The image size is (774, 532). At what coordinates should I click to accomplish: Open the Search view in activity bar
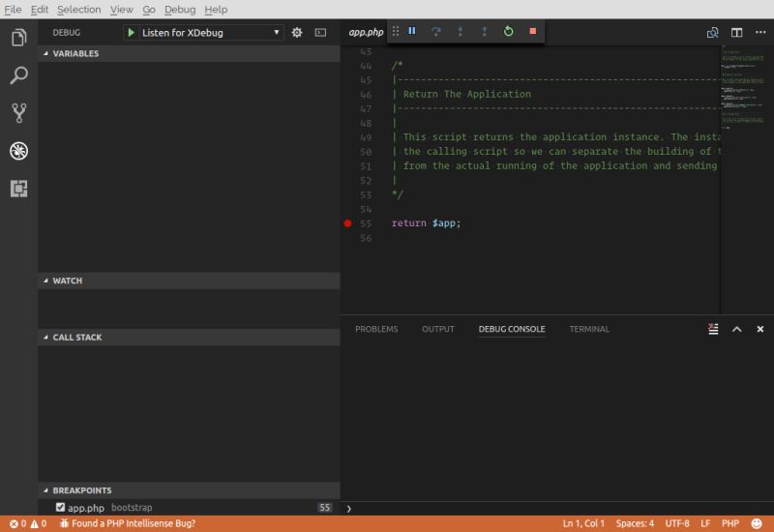(18, 75)
